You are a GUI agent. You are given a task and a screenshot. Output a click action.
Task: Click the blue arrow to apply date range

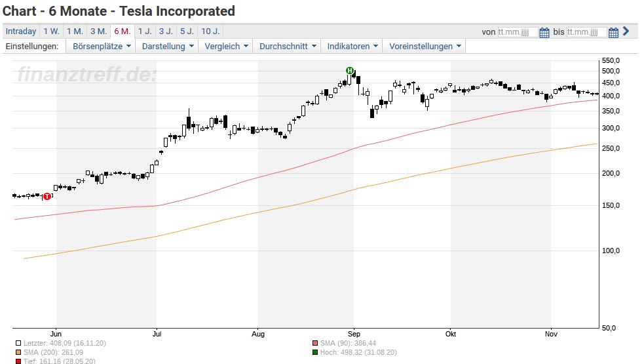[626, 31]
